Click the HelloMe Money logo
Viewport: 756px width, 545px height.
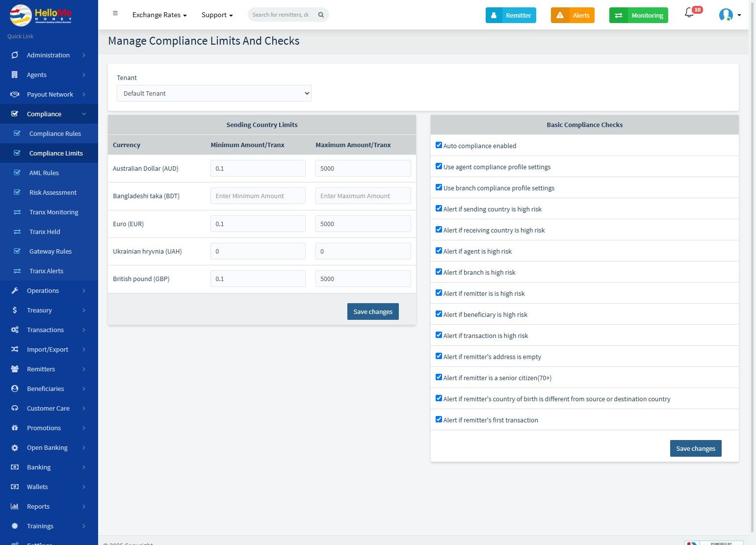41,15
